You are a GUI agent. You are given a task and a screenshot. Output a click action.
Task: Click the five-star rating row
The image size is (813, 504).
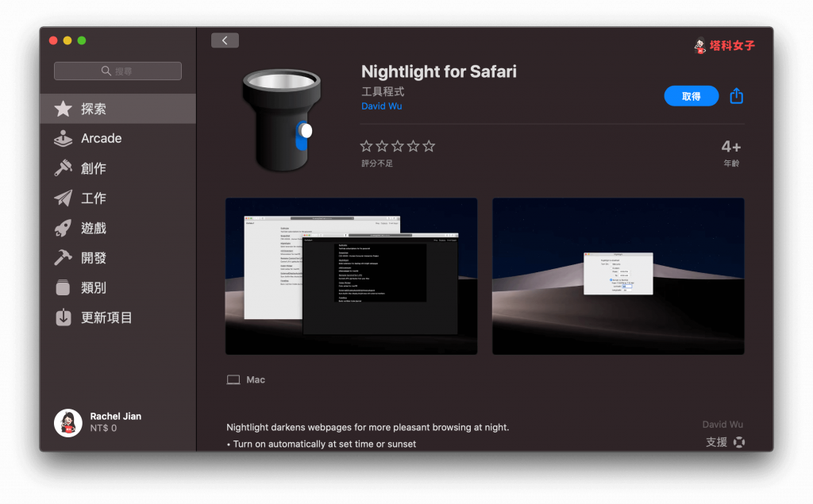[x=398, y=146]
